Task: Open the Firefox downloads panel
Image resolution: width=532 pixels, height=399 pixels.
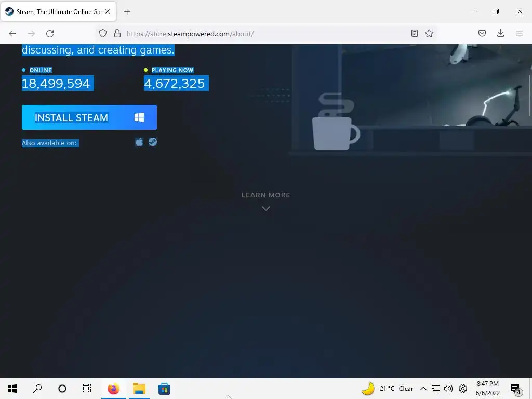Action: [x=500, y=33]
